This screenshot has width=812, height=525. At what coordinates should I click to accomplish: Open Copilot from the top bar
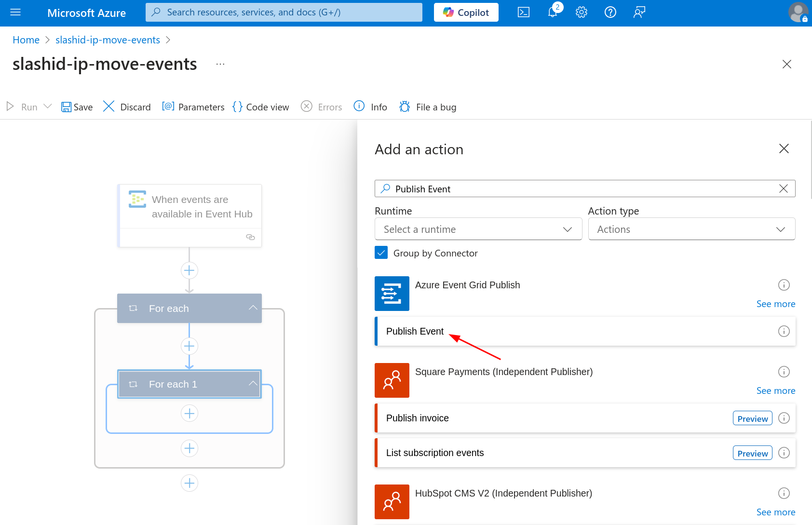pyautogui.click(x=465, y=12)
